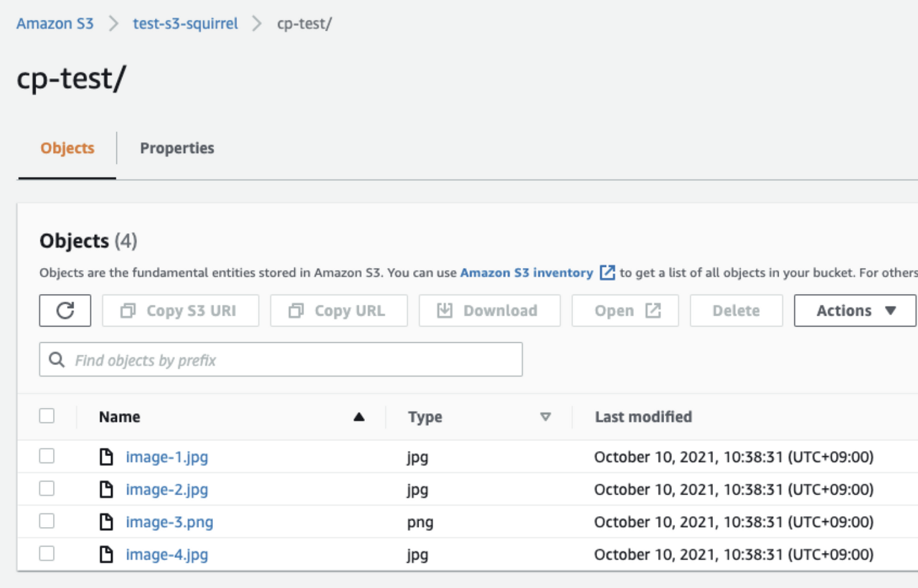Click the external link icon beside Amazon S3 inventory
Image resolution: width=918 pixels, height=588 pixels.
pos(607,272)
